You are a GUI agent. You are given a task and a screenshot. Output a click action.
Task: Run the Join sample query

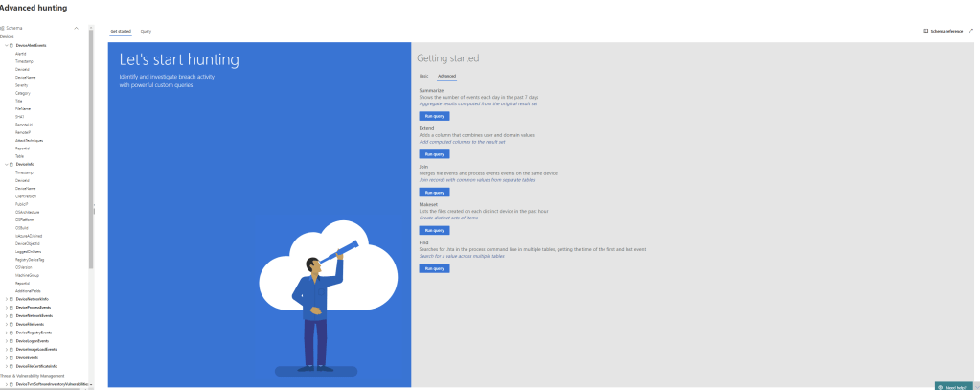pos(434,192)
